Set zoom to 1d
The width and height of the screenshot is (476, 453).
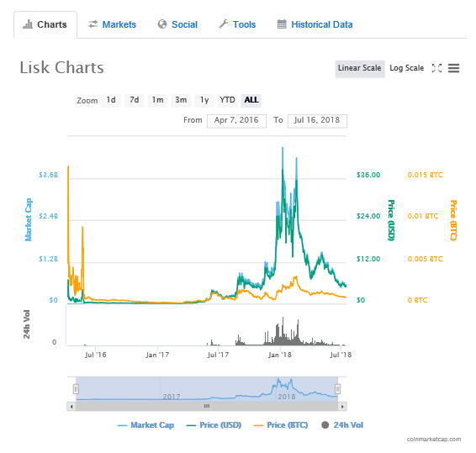coord(111,100)
